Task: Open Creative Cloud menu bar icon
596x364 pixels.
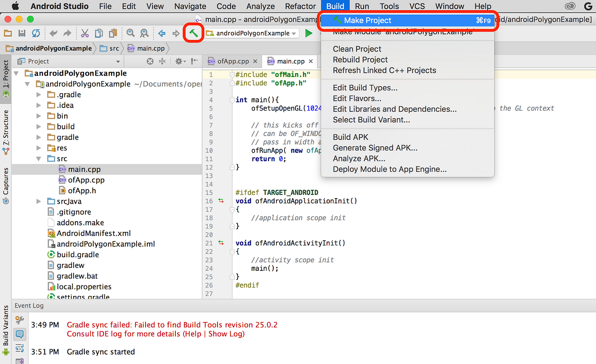Action: [570, 6]
